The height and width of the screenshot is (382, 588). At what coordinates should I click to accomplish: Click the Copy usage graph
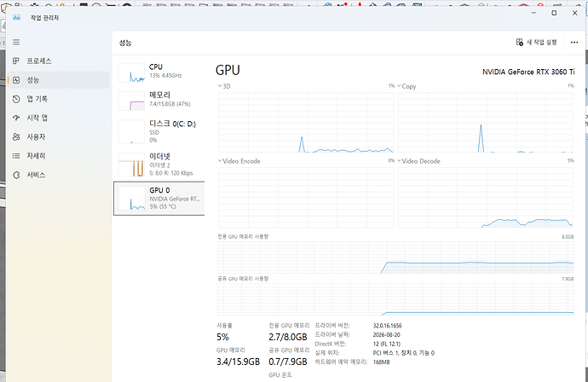click(485, 122)
